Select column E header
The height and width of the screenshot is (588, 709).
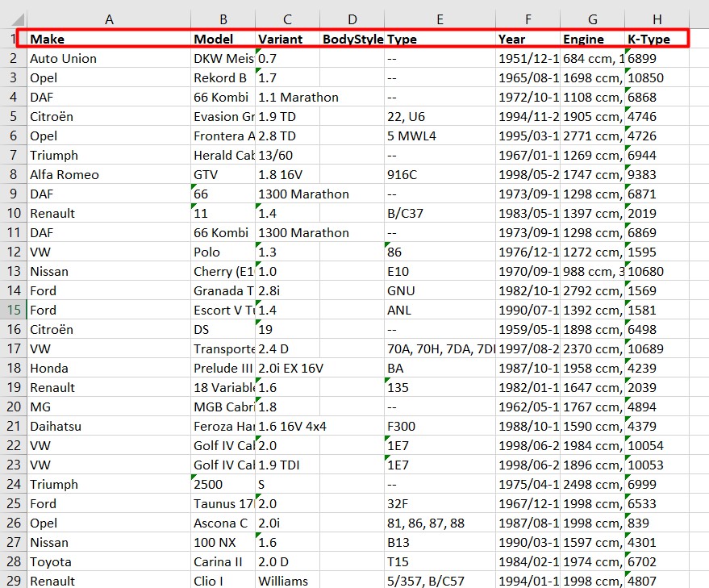[440, 19]
